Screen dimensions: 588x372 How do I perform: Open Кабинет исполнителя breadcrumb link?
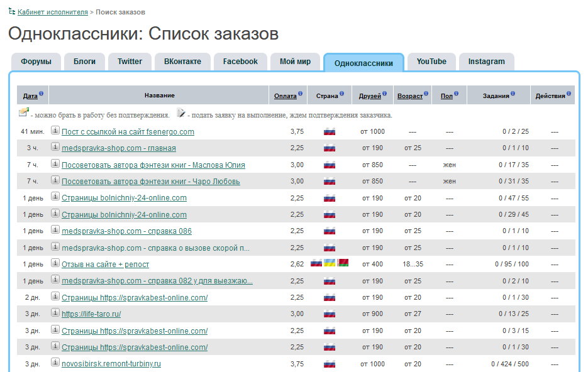53,12
